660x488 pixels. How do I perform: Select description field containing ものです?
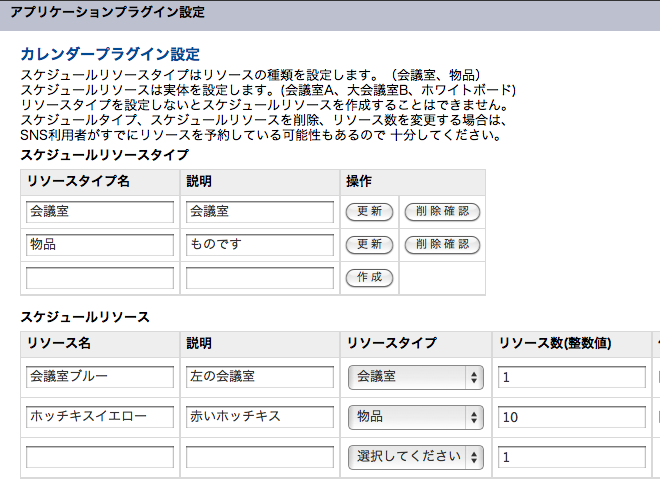260,245
